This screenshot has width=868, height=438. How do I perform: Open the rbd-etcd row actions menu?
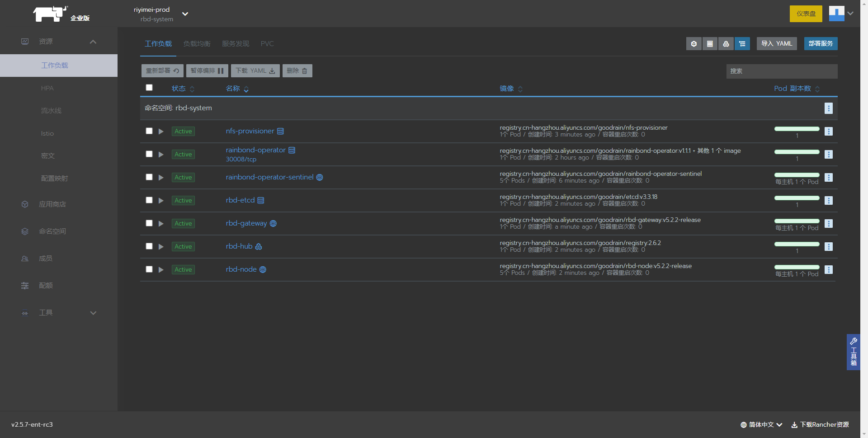(x=829, y=201)
